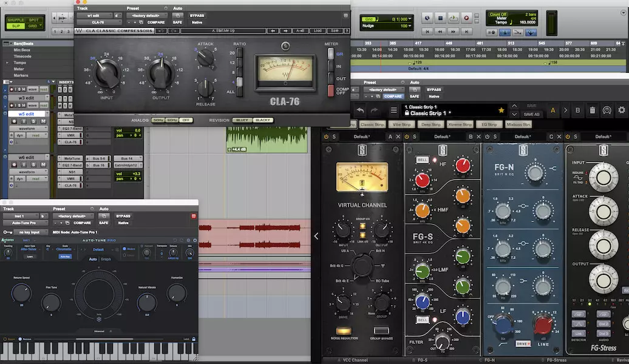
Task: Click the Retune Speed knob
Action: coord(21,294)
